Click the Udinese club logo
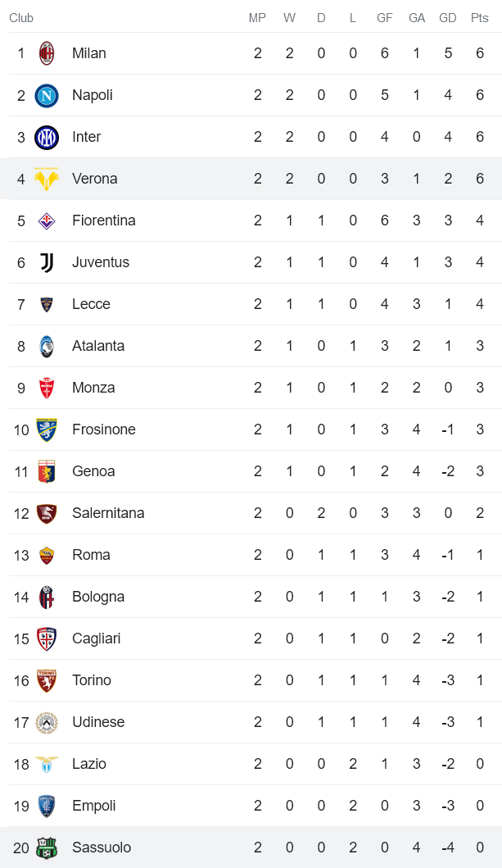Image resolution: width=502 pixels, height=868 pixels. (x=47, y=722)
